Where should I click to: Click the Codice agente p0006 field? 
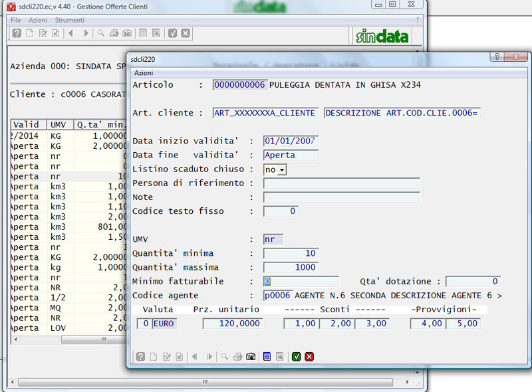coord(277,296)
